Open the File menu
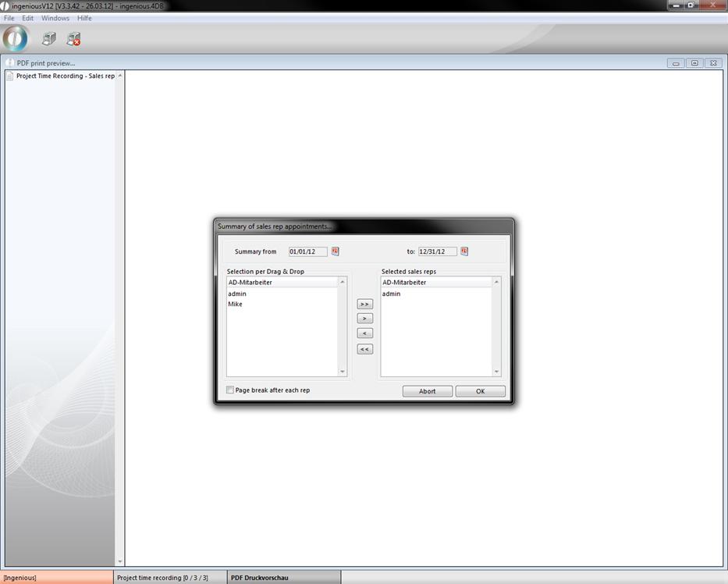The width and height of the screenshot is (728, 584). (9, 18)
